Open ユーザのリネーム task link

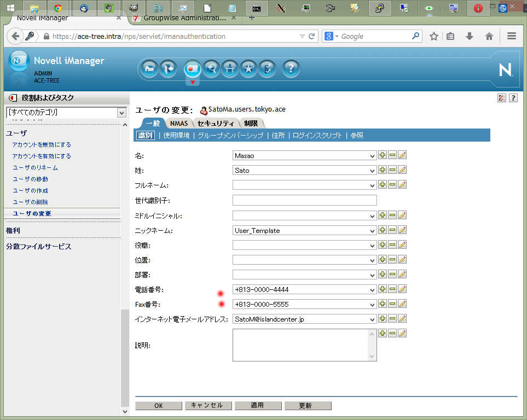pos(35,167)
